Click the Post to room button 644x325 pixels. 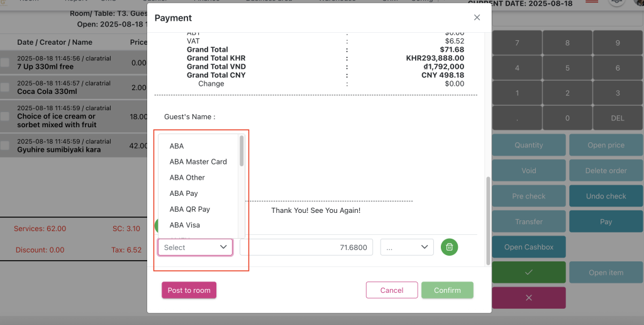(x=189, y=290)
